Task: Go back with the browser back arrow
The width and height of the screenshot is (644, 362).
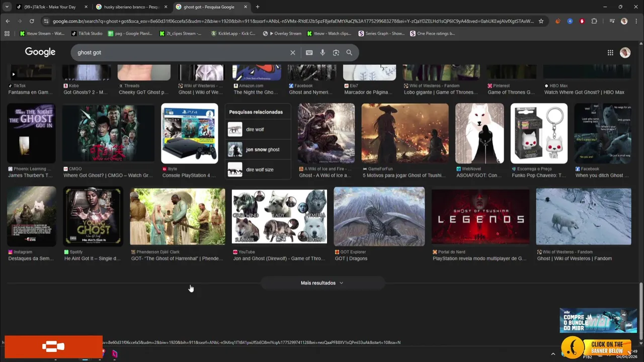Action: [8, 21]
